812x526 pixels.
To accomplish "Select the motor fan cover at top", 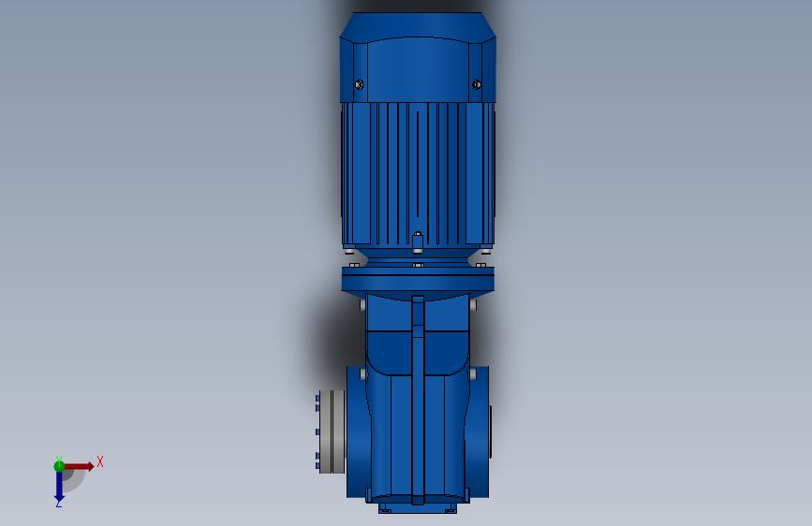I will [x=418, y=57].
